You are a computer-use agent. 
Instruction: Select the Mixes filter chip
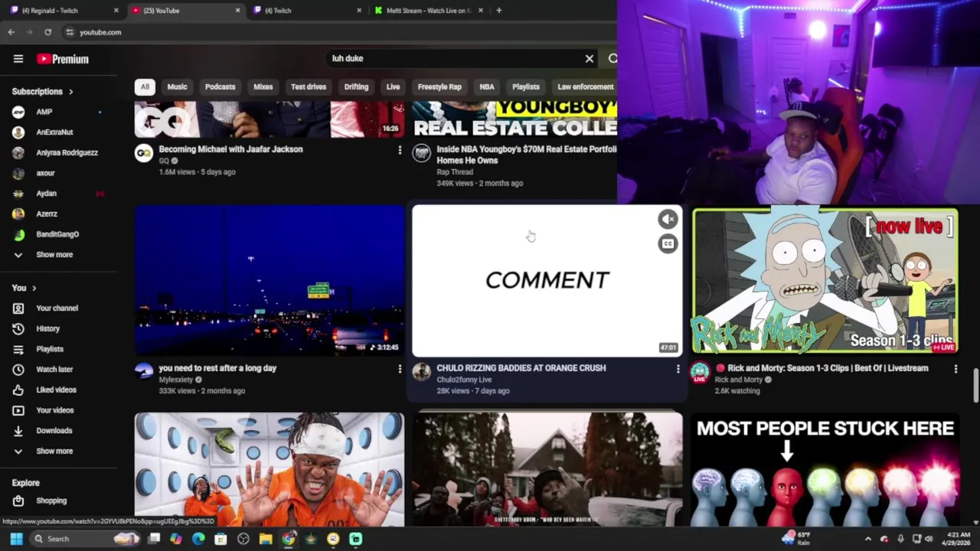[263, 86]
